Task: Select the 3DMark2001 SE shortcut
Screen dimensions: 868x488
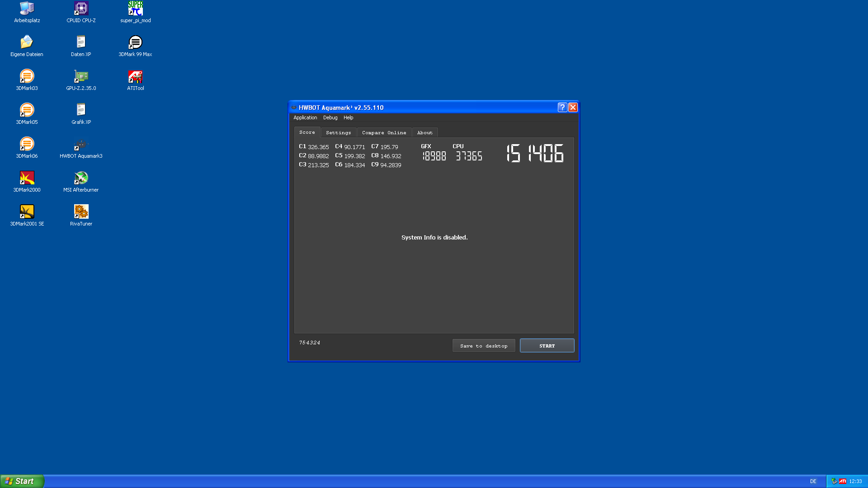Action: point(27,216)
